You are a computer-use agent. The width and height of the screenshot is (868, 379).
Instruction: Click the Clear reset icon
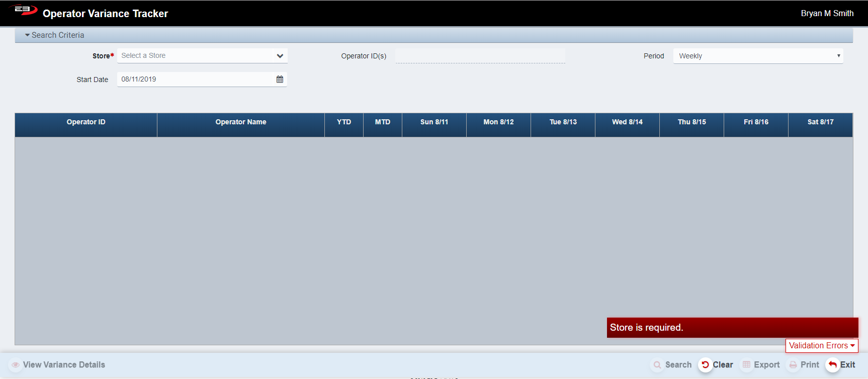705,365
